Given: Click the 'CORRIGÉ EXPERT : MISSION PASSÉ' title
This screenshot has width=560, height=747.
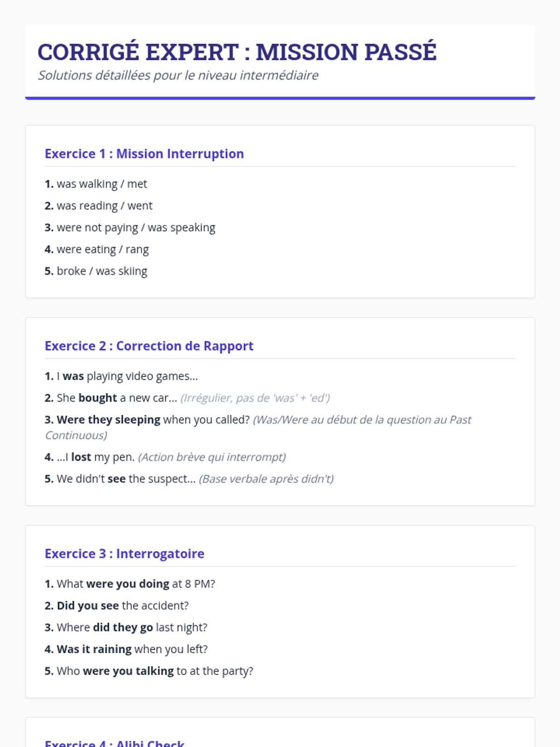Looking at the screenshot, I should click(x=237, y=52).
